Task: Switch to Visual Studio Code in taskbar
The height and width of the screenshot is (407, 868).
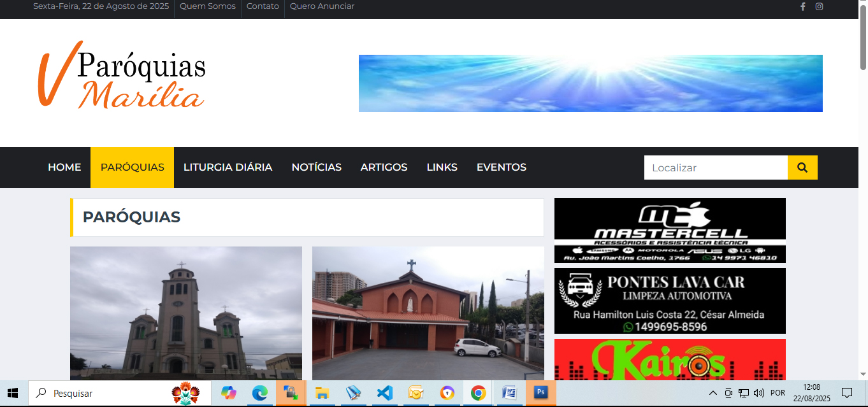Action: click(384, 393)
